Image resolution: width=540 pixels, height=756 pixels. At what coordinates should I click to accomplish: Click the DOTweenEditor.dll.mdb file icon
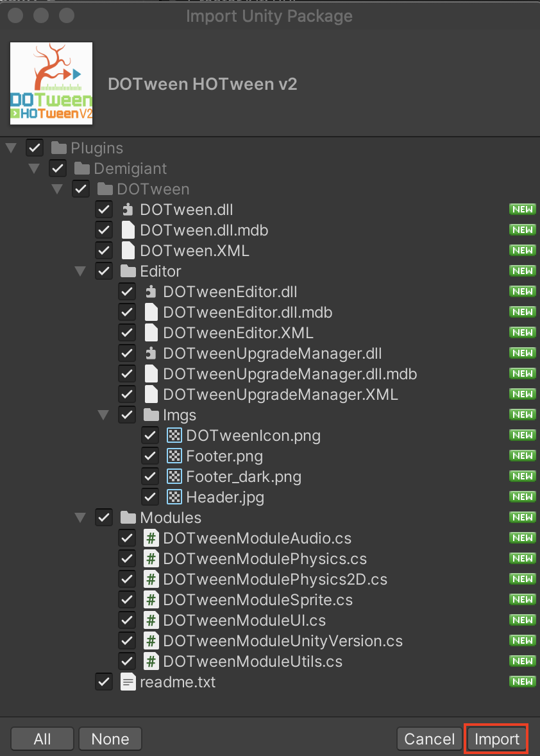pos(151,313)
